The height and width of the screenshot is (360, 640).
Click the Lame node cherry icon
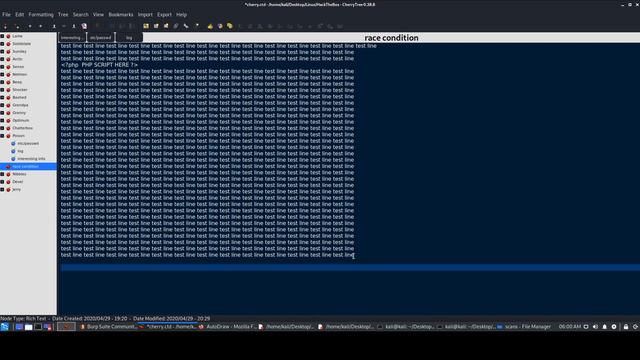[8, 36]
